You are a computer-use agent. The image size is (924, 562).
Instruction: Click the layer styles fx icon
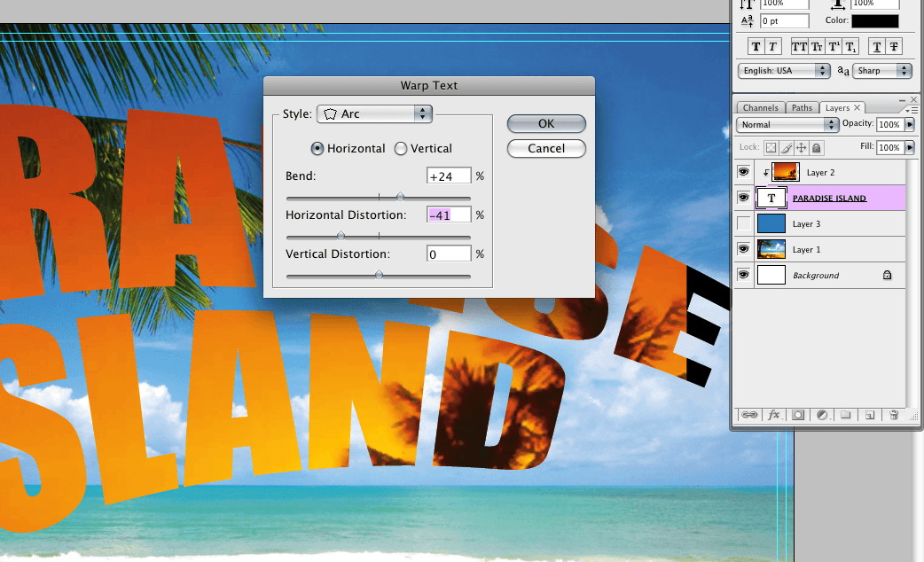(x=774, y=414)
